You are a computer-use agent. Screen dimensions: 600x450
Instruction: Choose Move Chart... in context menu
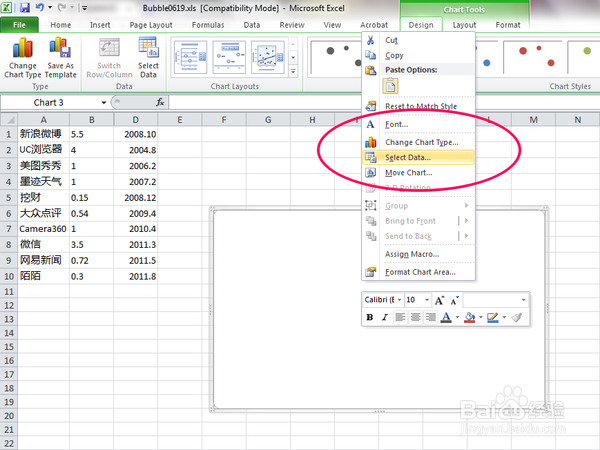[x=418, y=173]
